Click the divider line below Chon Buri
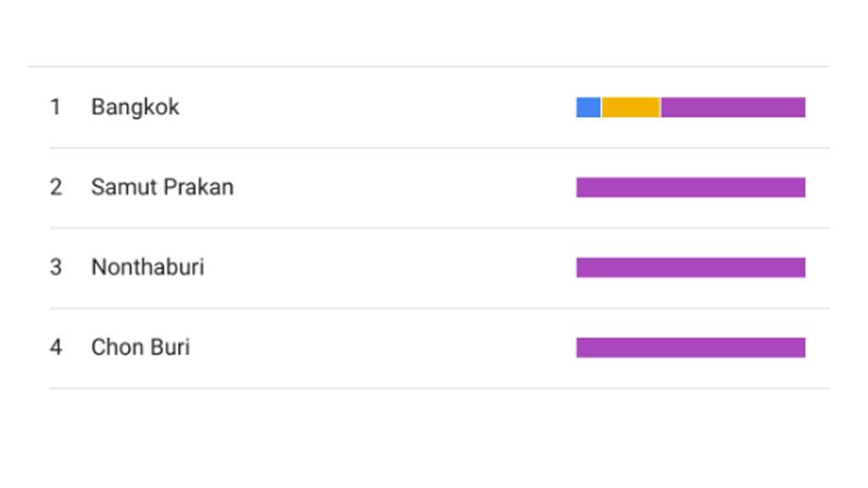Image resolution: width=868 pixels, height=488 pixels. (x=438, y=389)
